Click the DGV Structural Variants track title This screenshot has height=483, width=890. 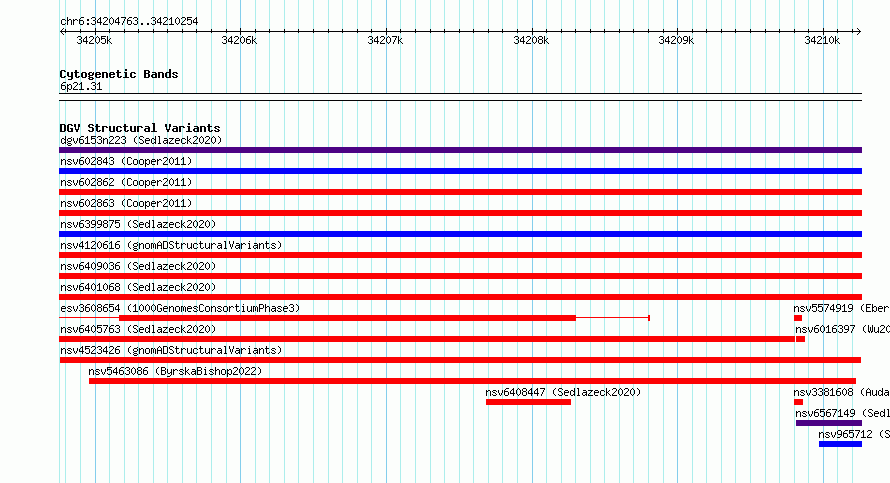click(140, 128)
